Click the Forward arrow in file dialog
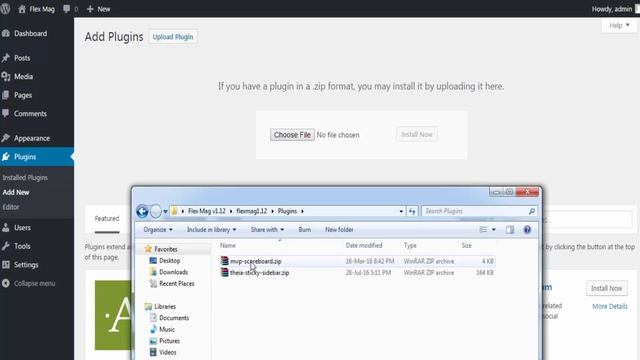This screenshot has width=640, height=360. 156,211
